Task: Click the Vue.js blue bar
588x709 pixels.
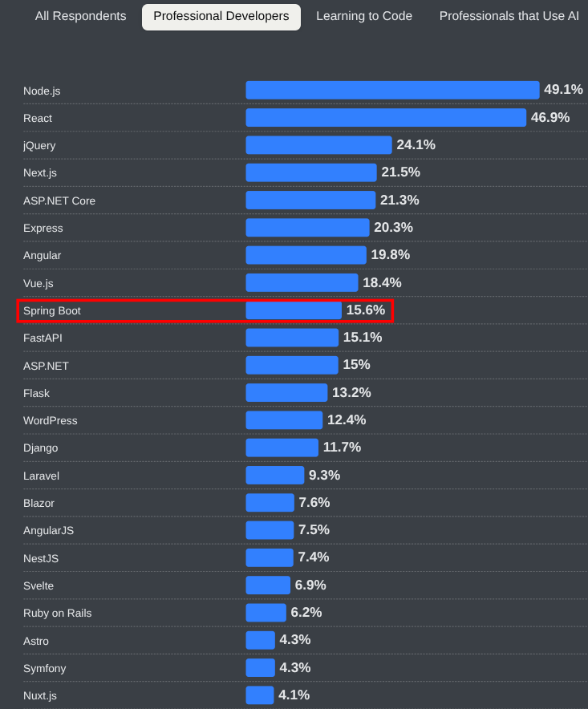Action: 302,282
